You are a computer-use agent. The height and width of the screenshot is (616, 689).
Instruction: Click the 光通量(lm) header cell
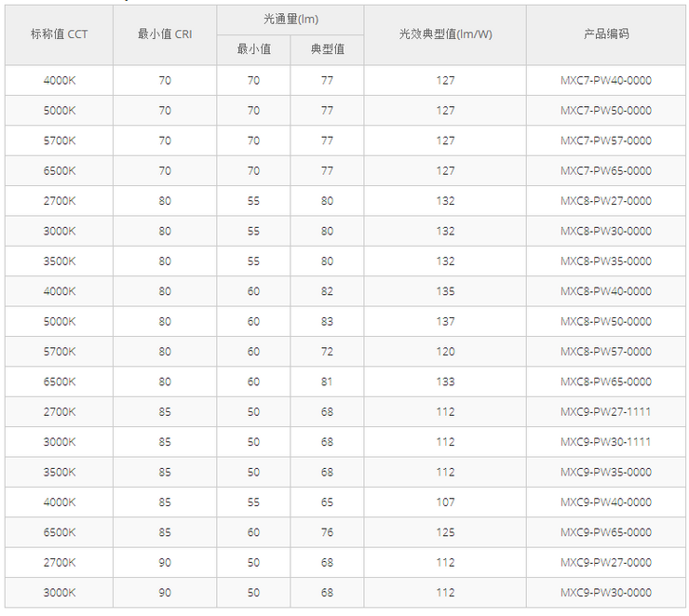290,20
